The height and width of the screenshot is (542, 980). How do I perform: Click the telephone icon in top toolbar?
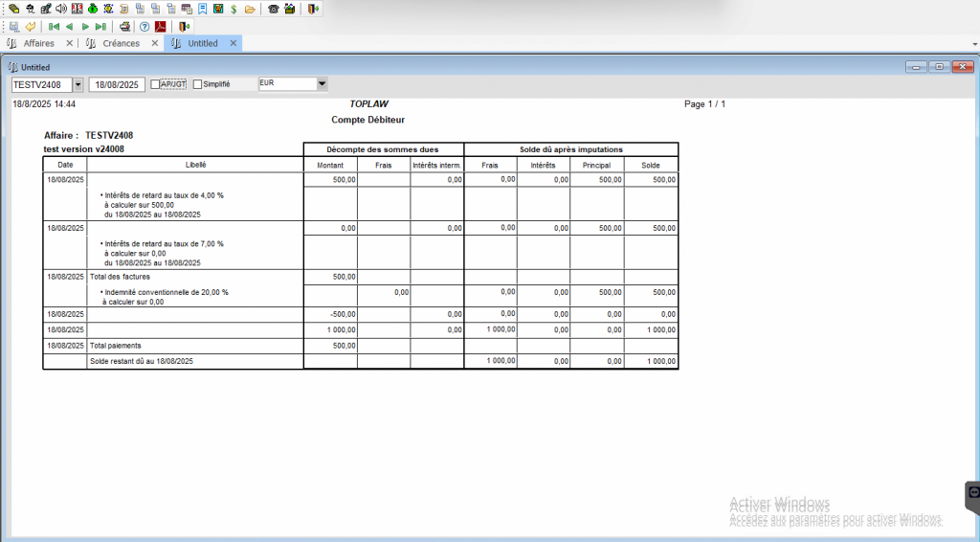point(273,9)
